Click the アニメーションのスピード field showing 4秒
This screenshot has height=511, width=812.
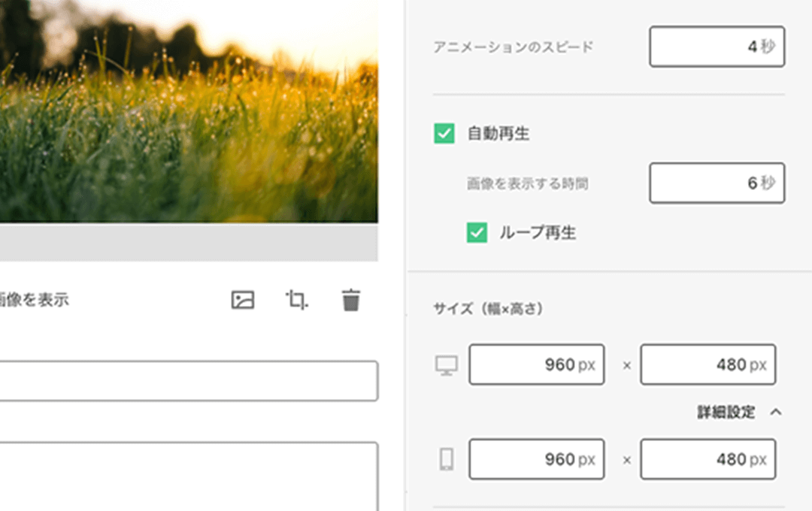coord(717,47)
